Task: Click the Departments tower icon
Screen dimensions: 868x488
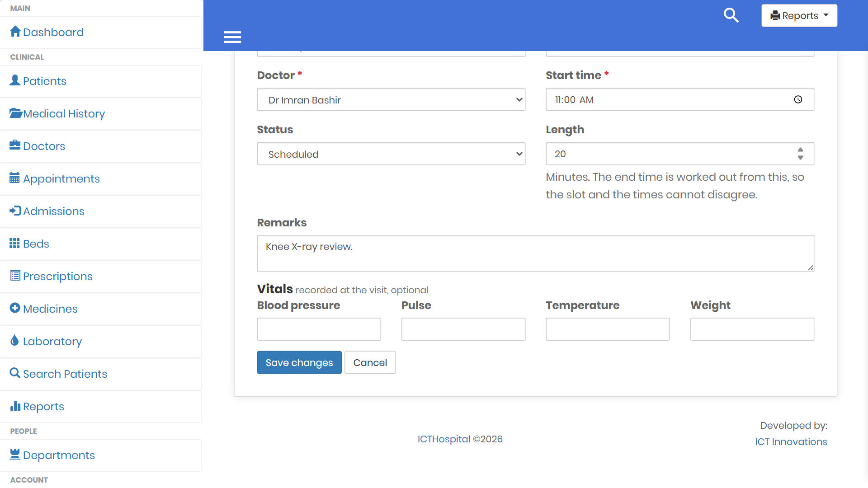Action: (15, 454)
